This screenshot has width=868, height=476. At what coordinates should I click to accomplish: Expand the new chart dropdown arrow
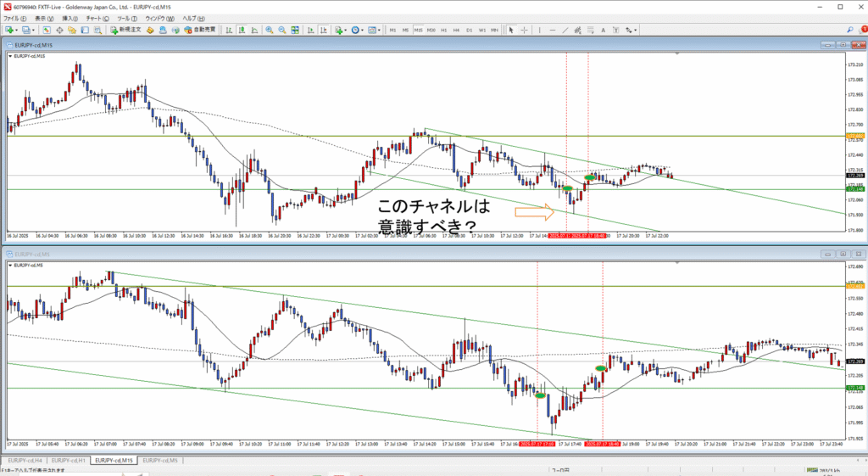pos(17,30)
